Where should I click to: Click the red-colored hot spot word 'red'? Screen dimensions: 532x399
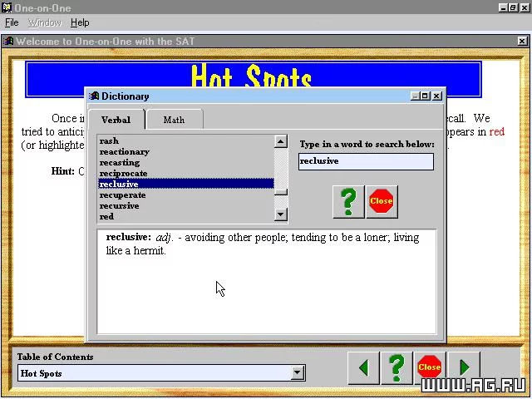497,131
